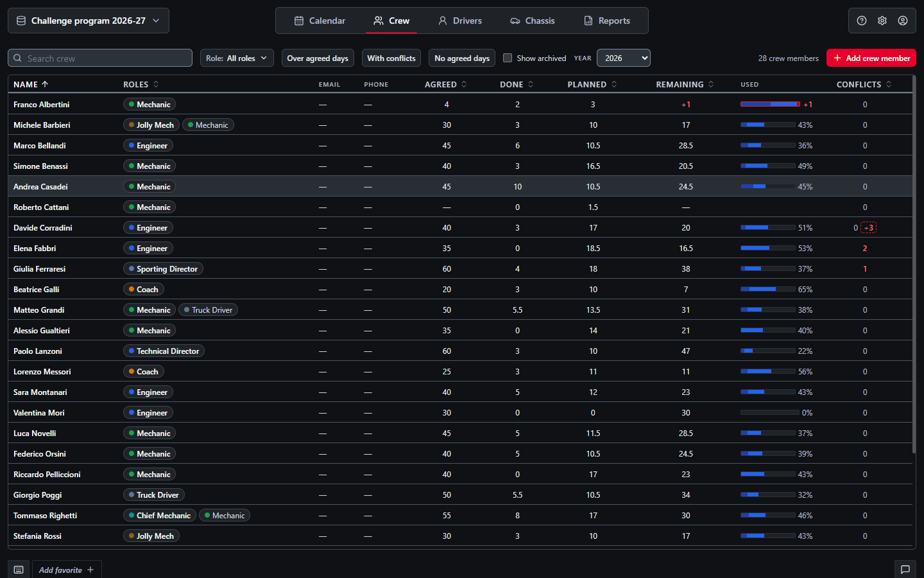Click Paolo Lanzoni's Technical Director tag
The height and width of the screenshot is (578, 924).
[x=164, y=351]
